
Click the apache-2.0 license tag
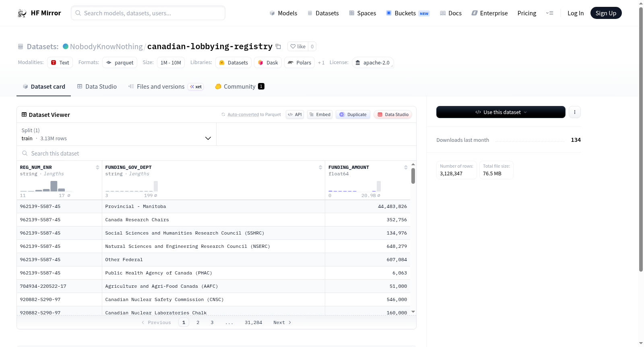pos(373,62)
